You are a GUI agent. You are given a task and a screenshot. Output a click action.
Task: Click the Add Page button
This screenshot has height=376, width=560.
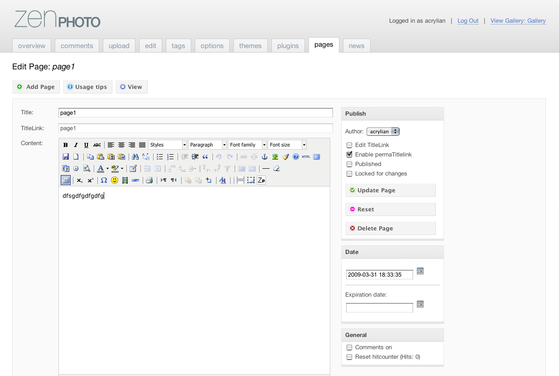pos(36,87)
